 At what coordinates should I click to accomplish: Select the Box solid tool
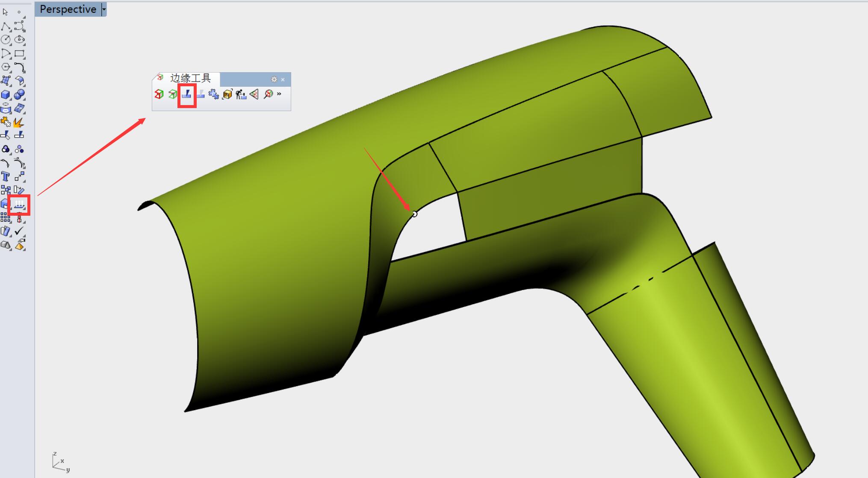(6, 95)
